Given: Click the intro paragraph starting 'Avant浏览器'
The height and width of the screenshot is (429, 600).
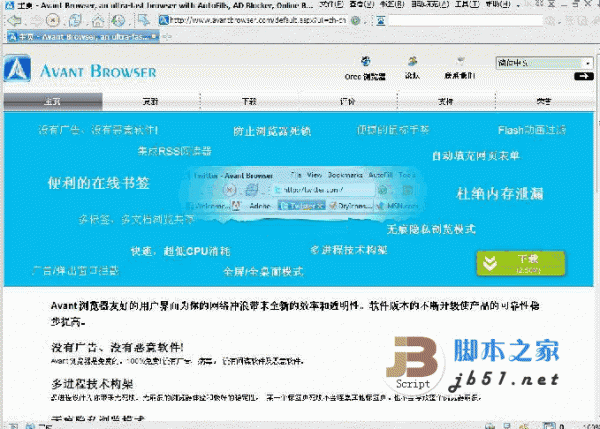Looking at the screenshot, I should click(295, 314).
